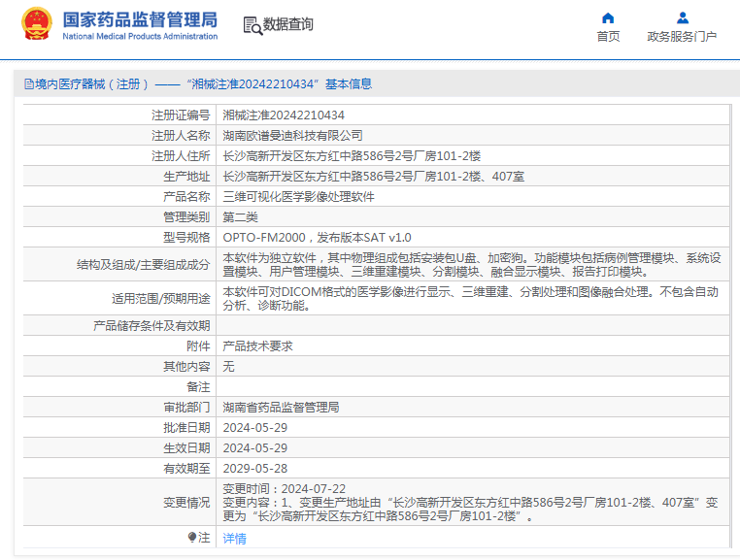The height and width of the screenshot is (560, 740).
Task: Click the 型号规格 label
Action: click(186, 238)
